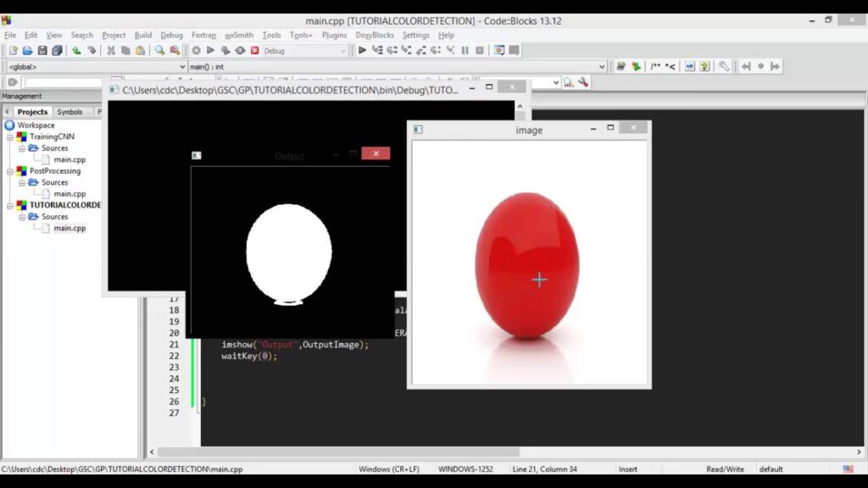This screenshot has height=488, width=868.
Task: Click the Save file floppy icon
Action: click(x=42, y=51)
